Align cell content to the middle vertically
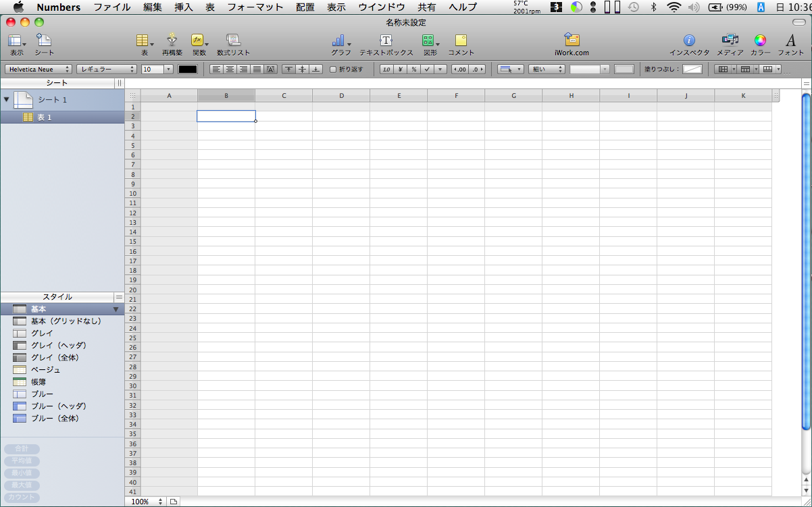Viewport: 812px width, 507px height. (x=302, y=69)
